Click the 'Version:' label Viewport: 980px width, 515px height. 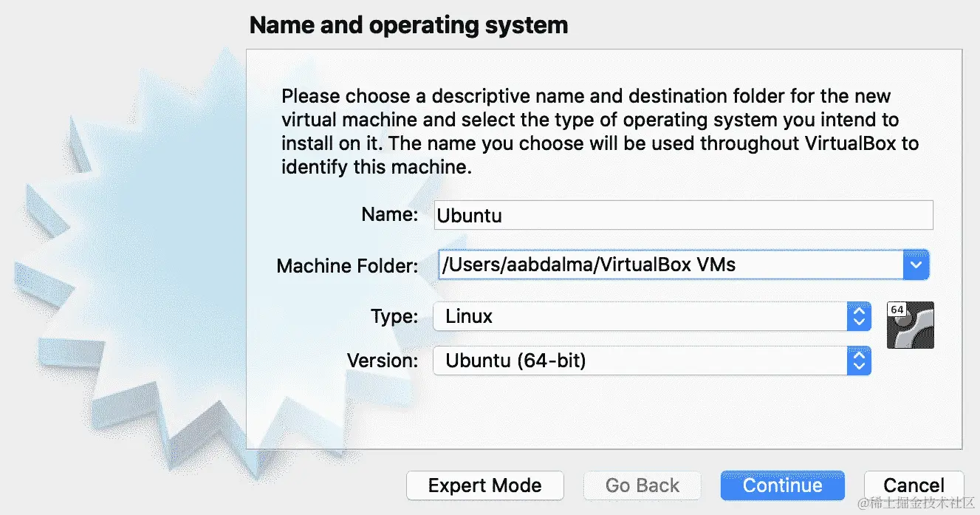pyautogui.click(x=383, y=361)
